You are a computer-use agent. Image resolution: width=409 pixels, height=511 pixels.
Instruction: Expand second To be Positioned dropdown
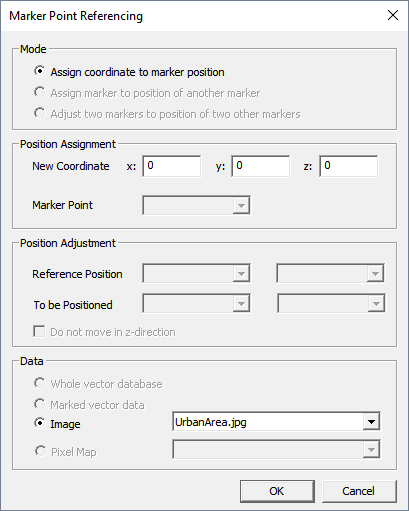[331, 303]
